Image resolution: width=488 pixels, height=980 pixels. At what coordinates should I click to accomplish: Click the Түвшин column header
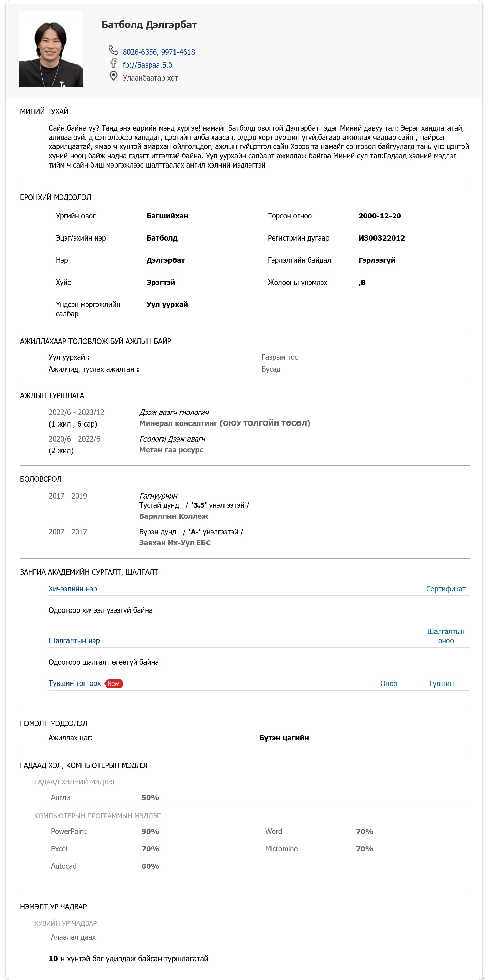[x=441, y=683]
